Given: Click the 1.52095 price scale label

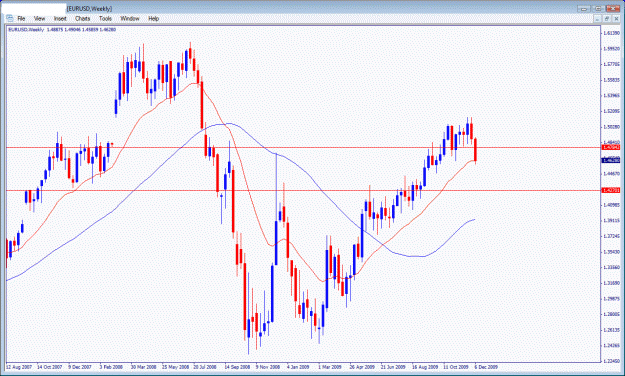Looking at the screenshot, I should pos(611,111).
